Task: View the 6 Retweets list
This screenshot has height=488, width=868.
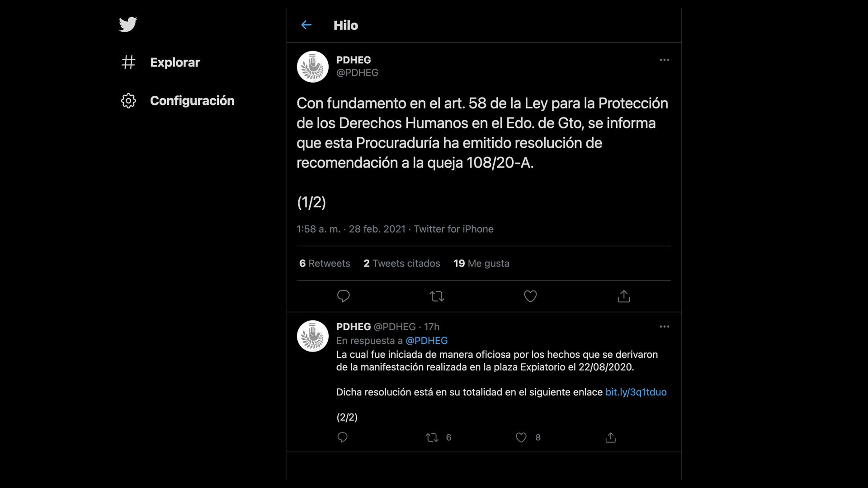Action: click(x=325, y=263)
